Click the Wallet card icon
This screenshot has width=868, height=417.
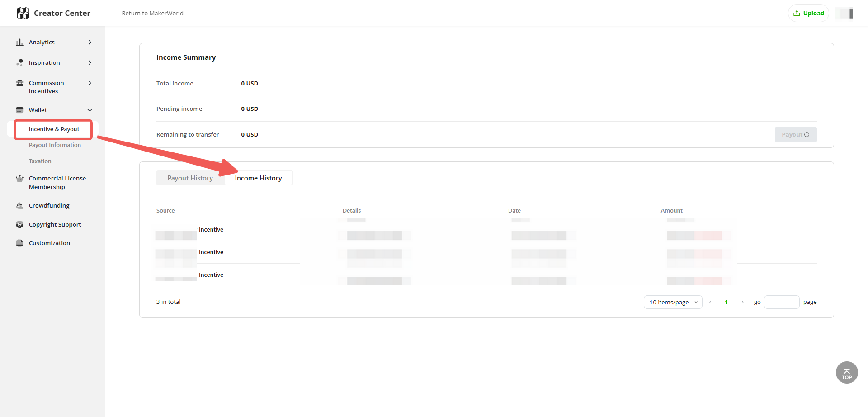19,110
